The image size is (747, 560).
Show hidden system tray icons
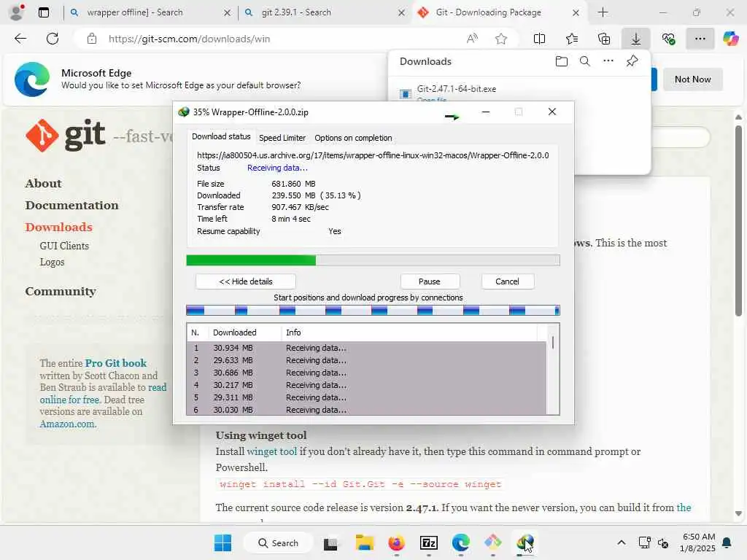(x=622, y=542)
